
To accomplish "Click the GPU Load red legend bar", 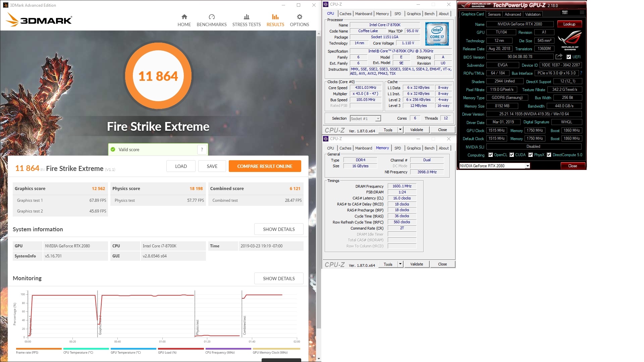I will click(x=180, y=349).
